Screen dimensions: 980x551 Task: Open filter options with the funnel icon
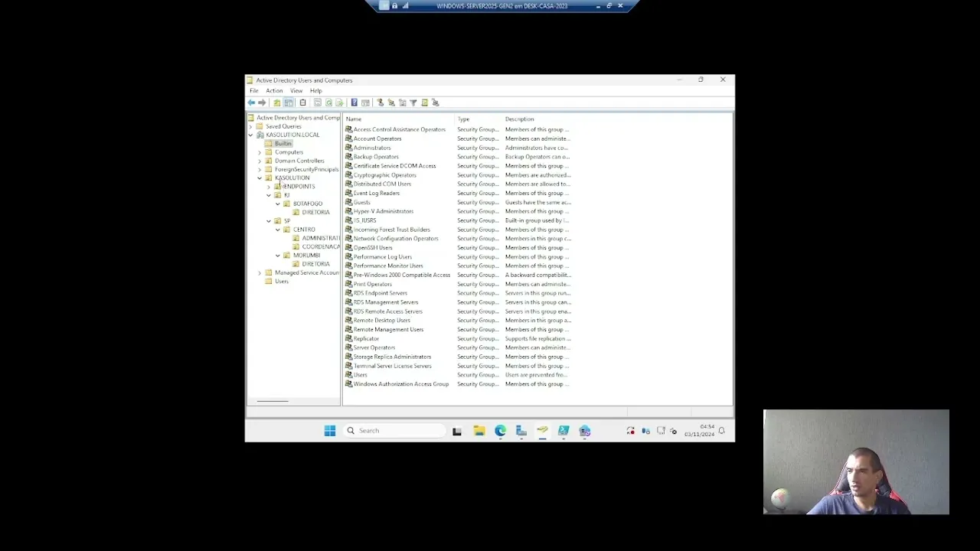413,103
